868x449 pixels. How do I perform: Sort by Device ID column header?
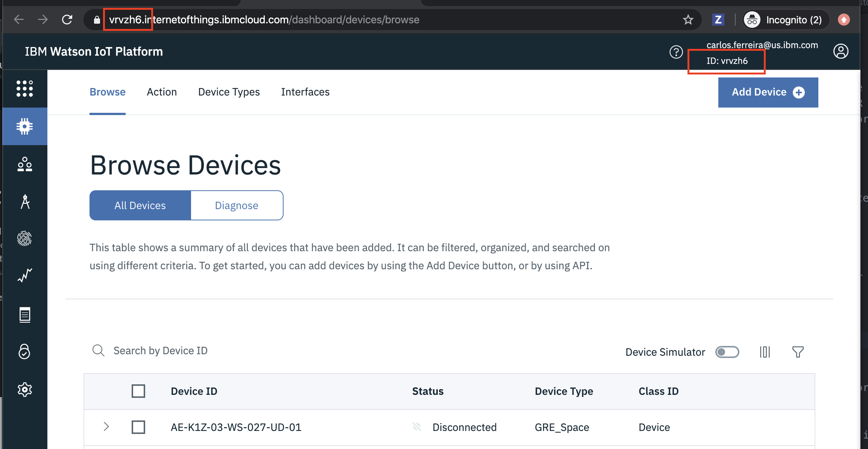[194, 391]
